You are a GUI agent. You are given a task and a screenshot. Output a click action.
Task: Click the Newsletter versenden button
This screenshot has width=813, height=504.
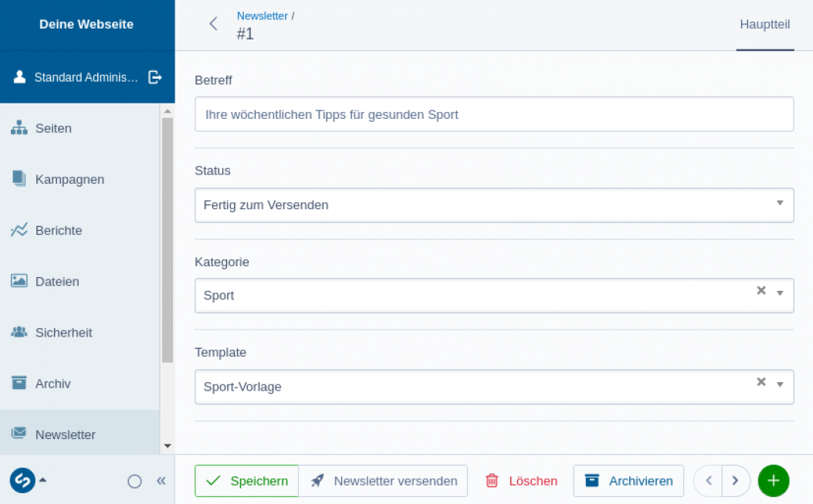point(383,481)
